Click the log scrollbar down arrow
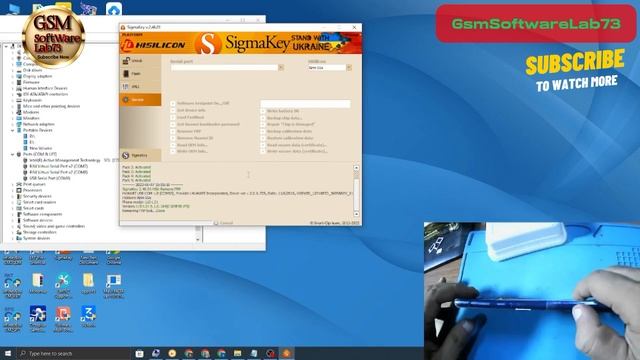The image size is (640, 360). [356, 214]
